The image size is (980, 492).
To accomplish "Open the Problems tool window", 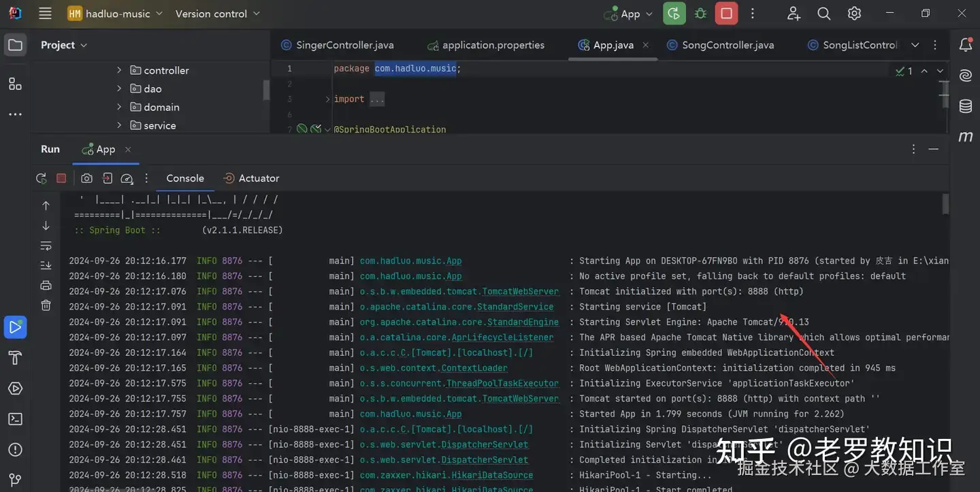I will (15, 450).
